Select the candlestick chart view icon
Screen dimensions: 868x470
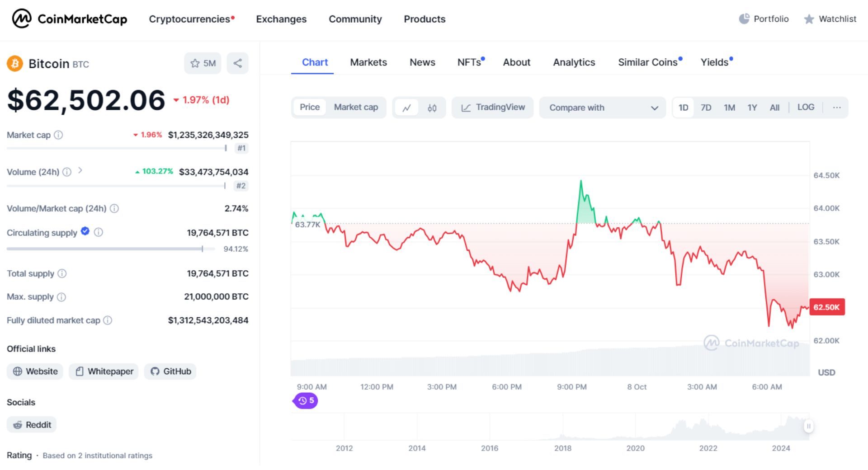pyautogui.click(x=431, y=108)
